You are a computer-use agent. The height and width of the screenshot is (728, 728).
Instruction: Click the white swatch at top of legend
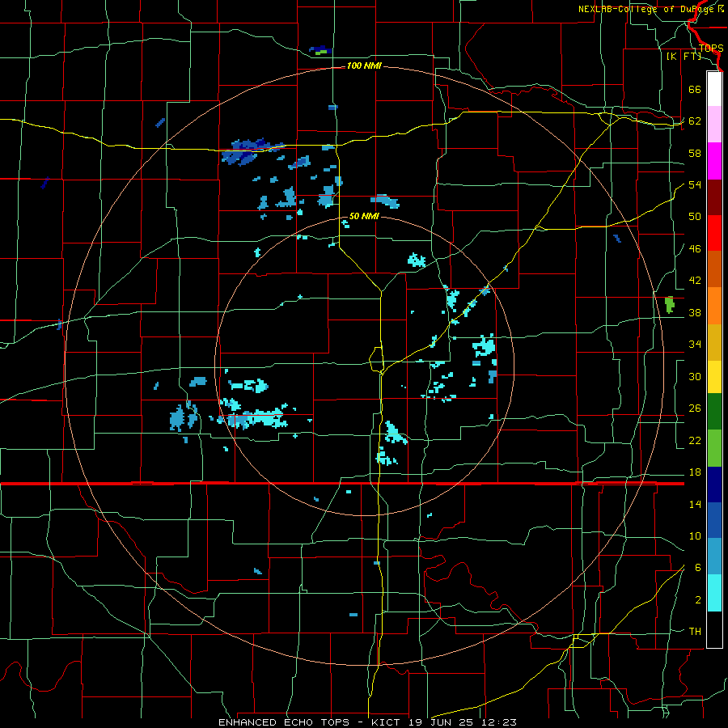[714, 89]
